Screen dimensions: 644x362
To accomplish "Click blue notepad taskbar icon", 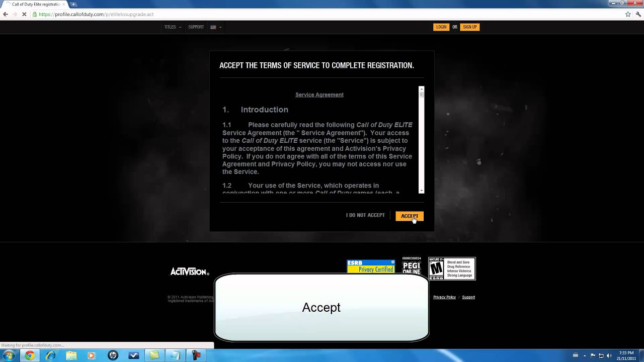I will 175,355.
